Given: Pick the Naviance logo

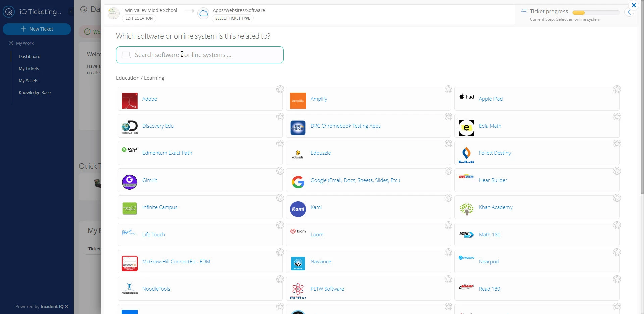Looking at the screenshot, I should click(298, 263).
